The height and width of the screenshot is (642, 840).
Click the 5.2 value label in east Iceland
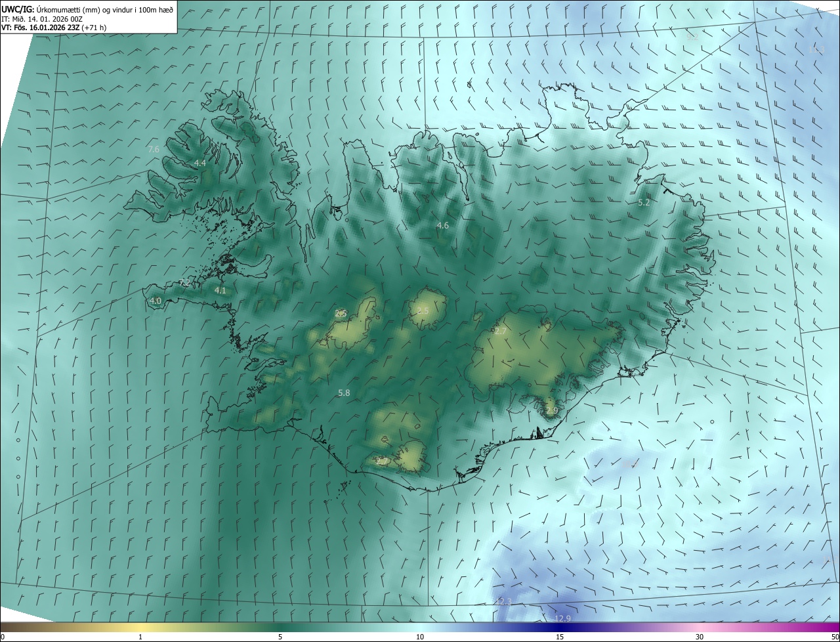tap(644, 203)
